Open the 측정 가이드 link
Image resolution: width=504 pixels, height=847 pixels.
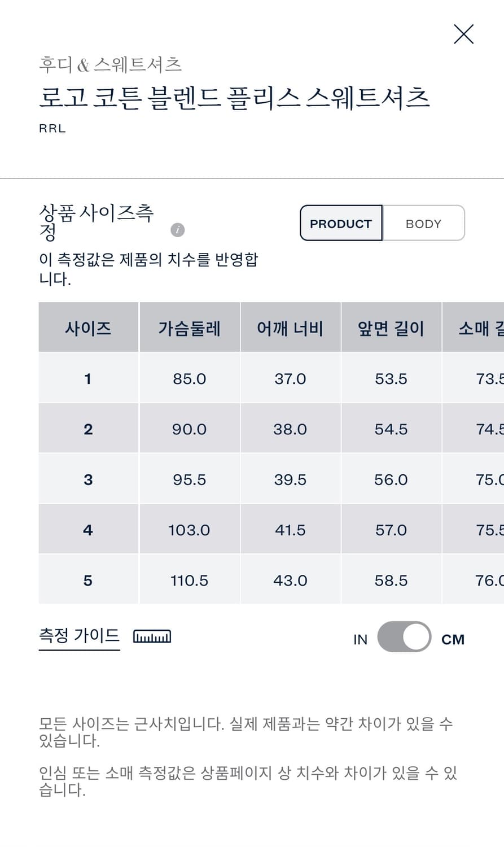click(x=79, y=636)
